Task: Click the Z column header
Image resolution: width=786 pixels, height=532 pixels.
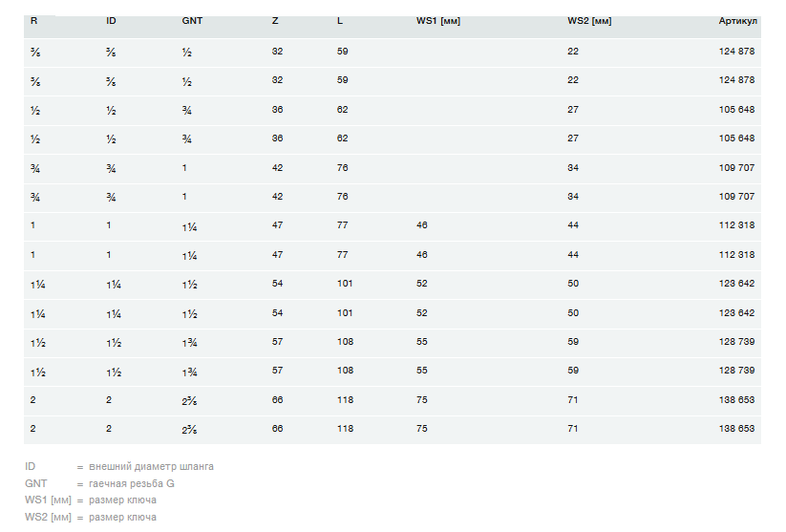Action: click(x=275, y=20)
